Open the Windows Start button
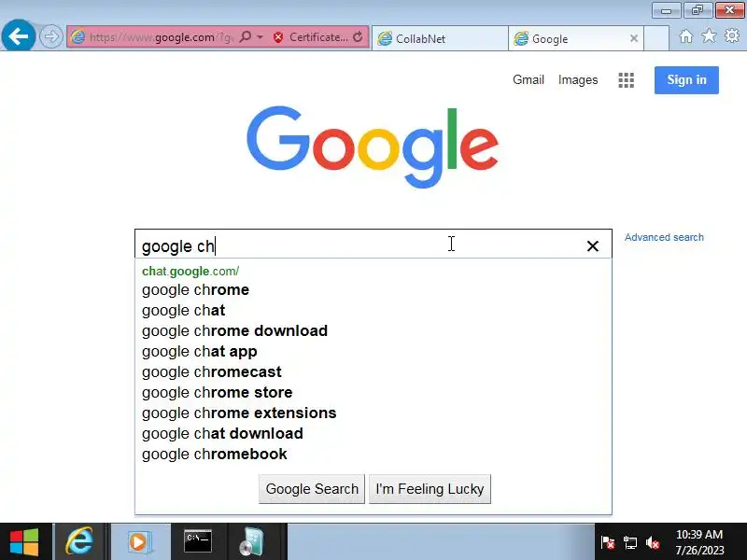 point(24,541)
